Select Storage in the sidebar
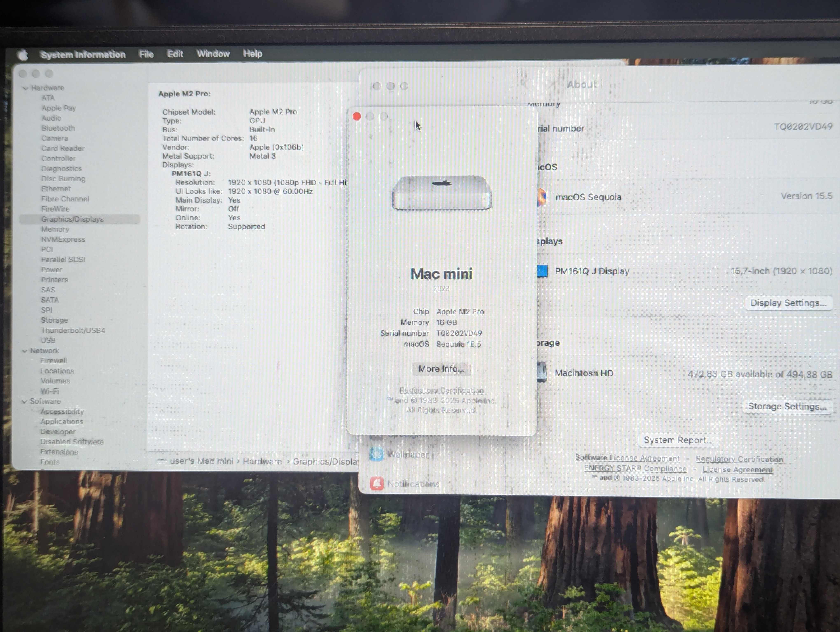The width and height of the screenshot is (840, 632). [x=54, y=321]
